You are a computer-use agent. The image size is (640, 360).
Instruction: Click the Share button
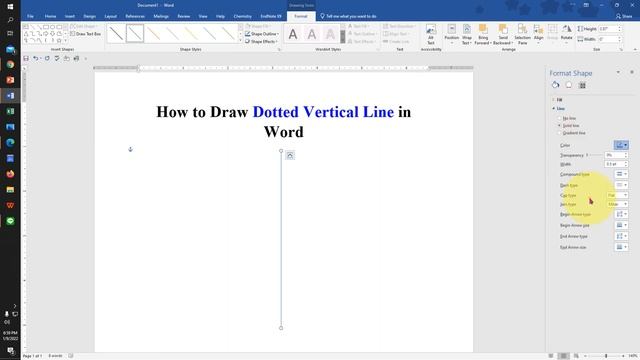(624, 16)
